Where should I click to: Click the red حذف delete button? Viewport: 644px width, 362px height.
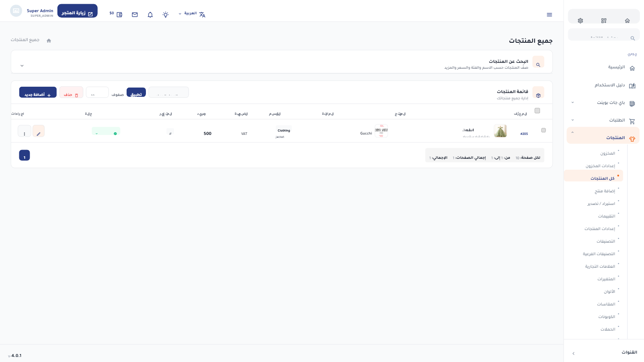tap(71, 93)
